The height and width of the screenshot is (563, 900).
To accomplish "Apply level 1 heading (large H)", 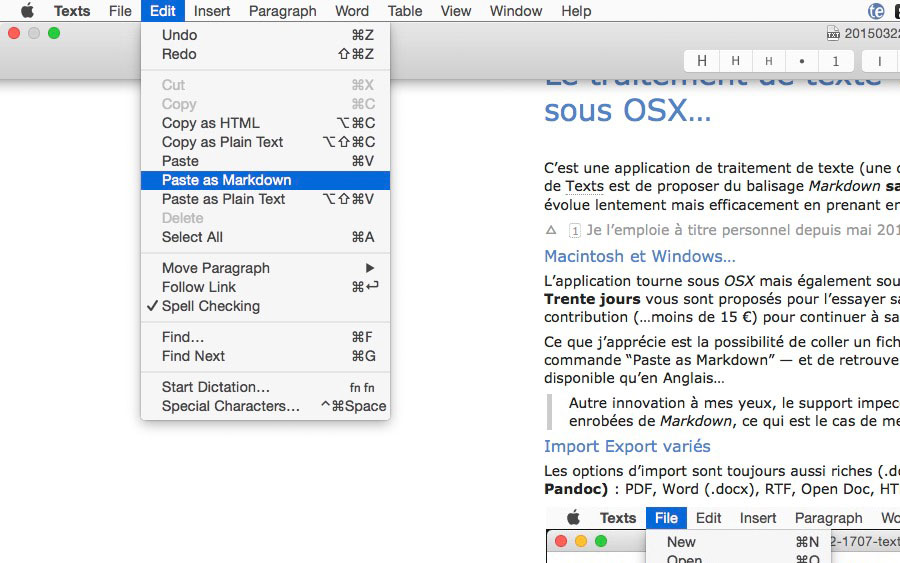I will (701, 61).
